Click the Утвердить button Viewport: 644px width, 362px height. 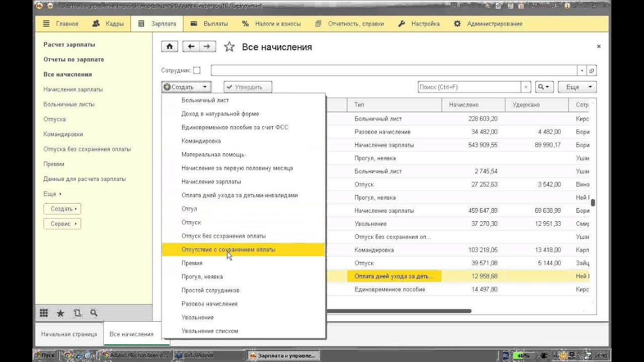coord(248,87)
